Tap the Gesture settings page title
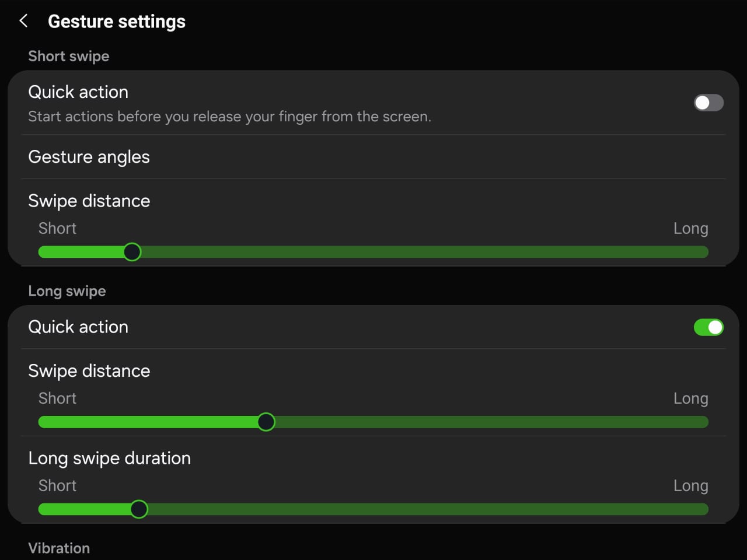747x560 pixels. pyautogui.click(x=117, y=22)
